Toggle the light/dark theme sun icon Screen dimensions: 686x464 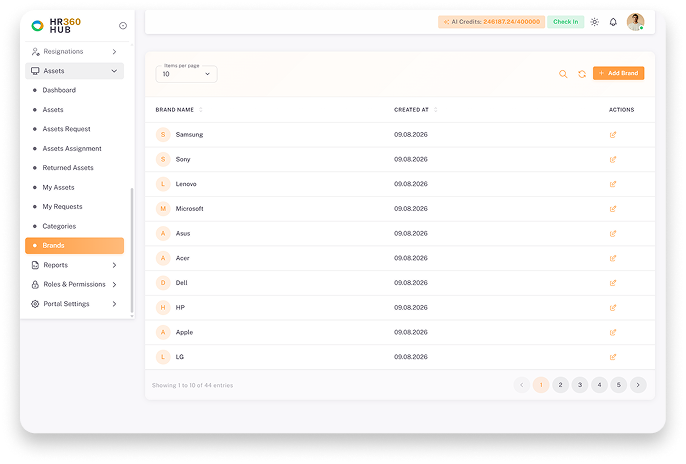point(595,22)
